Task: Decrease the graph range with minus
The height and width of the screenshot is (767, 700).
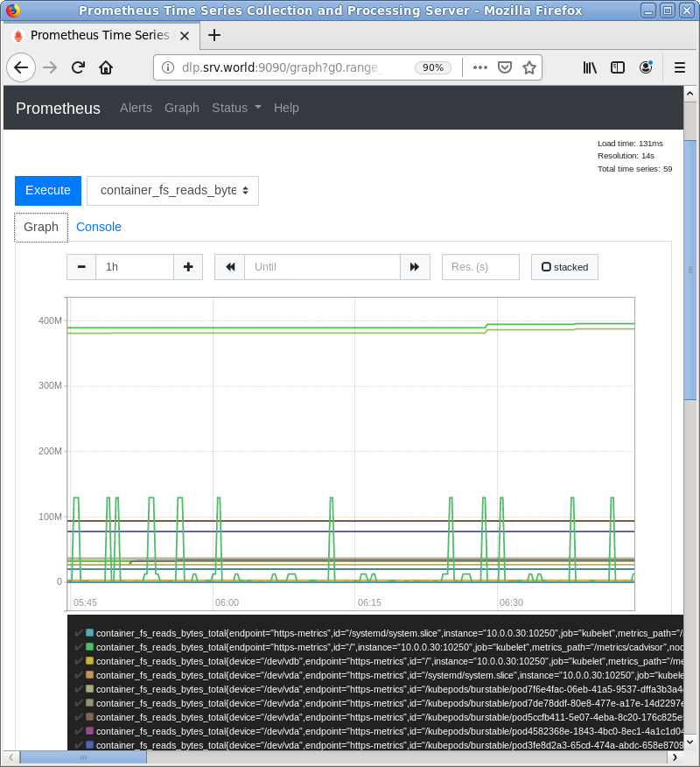Action: pos(81,267)
